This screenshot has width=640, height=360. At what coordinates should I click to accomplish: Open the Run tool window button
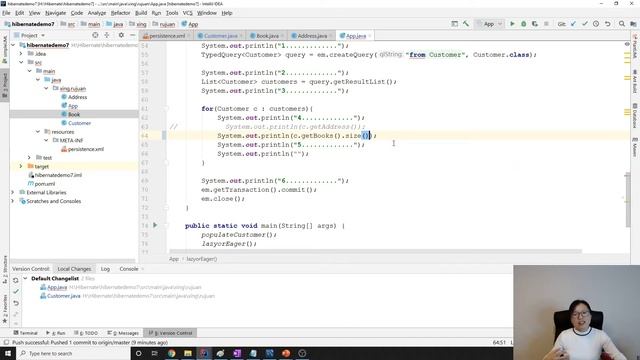point(56,333)
